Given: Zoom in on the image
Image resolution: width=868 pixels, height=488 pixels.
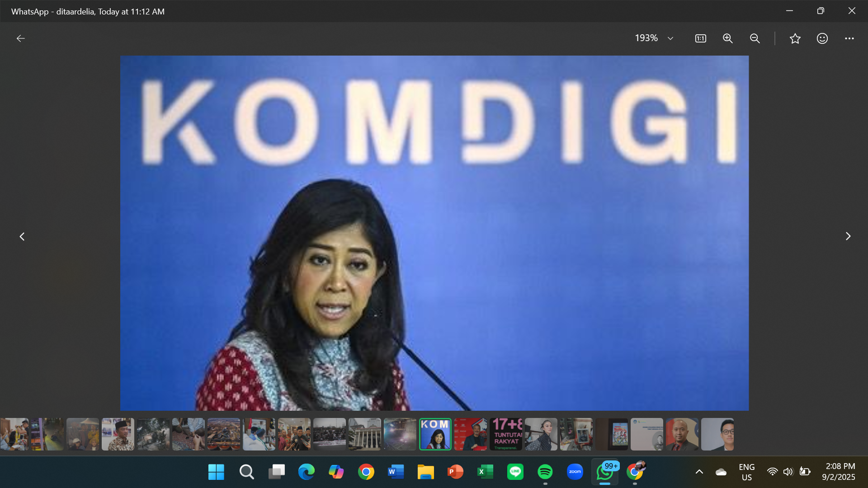Looking at the screenshot, I should pos(727,38).
